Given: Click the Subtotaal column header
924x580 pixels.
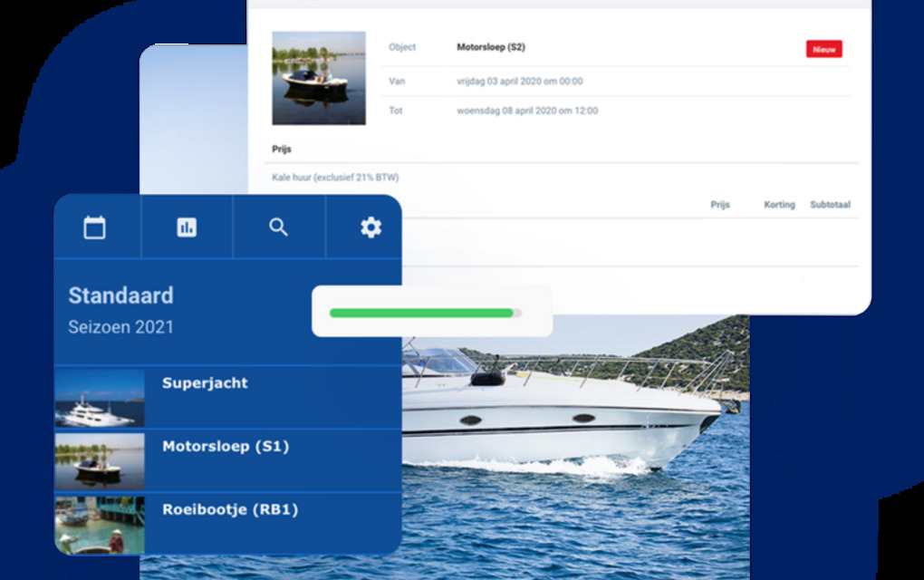Looking at the screenshot, I should 830,205.
